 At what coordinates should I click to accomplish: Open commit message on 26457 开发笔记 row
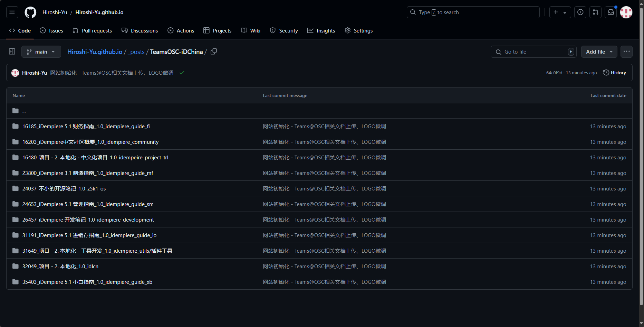(324, 220)
